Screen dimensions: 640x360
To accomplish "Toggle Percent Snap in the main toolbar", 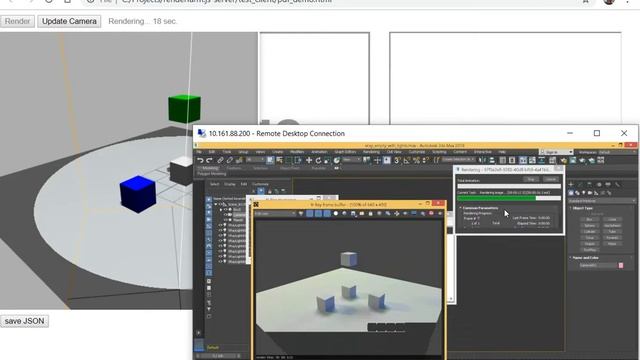I will point(416,160).
